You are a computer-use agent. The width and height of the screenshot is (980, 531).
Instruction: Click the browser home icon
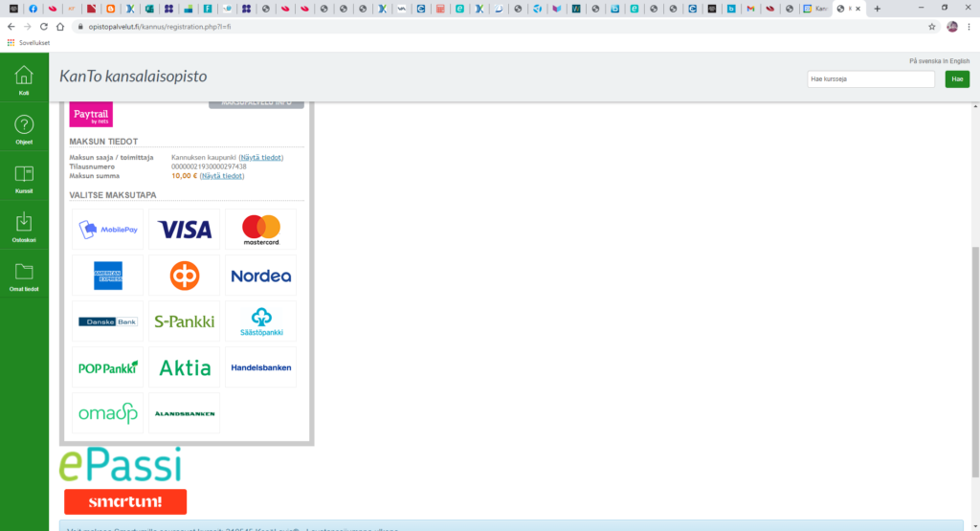tap(60, 27)
